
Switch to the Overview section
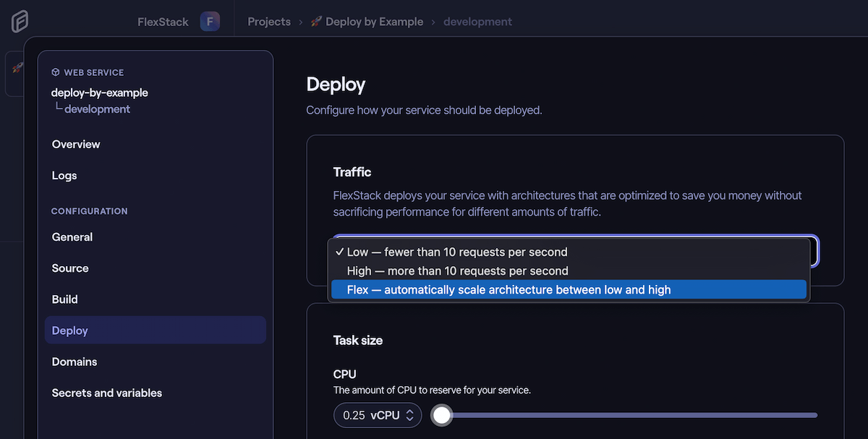(x=76, y=144)
